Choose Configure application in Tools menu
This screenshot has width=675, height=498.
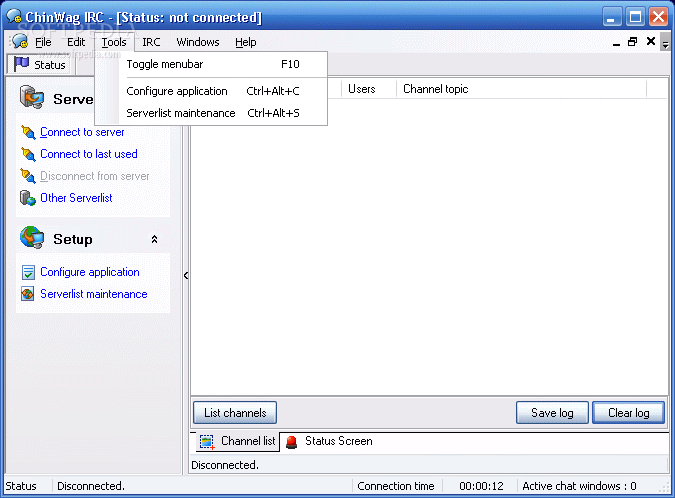pos(213,91)
